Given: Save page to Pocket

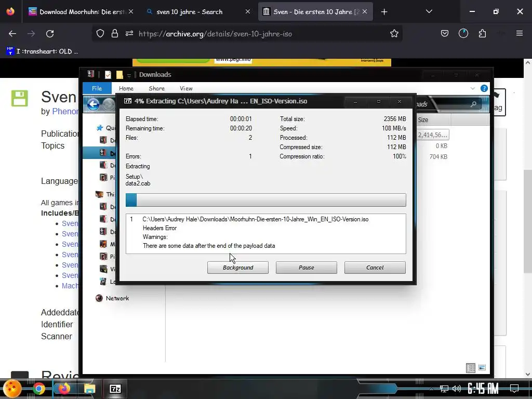Looking at the screenshot, I should coord(445,34).
